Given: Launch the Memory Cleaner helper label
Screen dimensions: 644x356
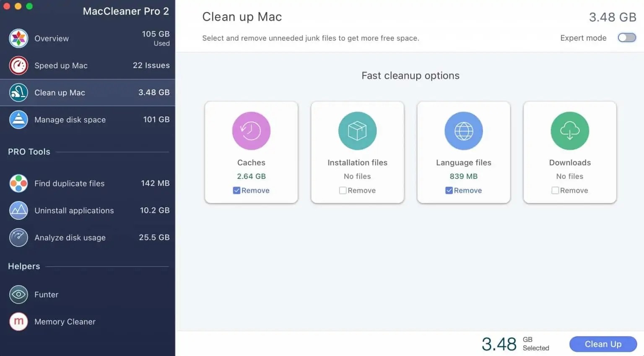Looking at the screenshot, I should (65, 322).
